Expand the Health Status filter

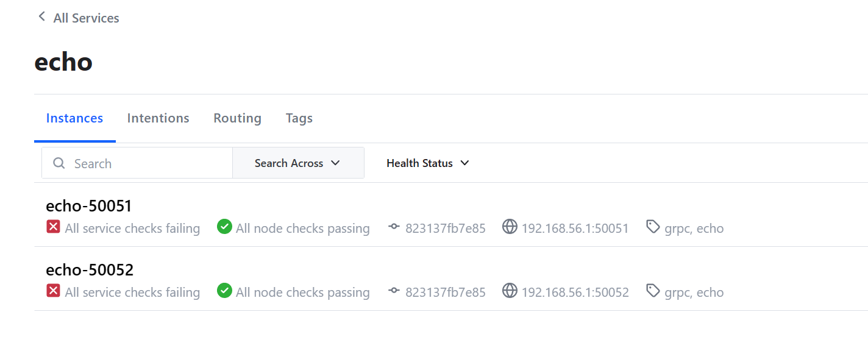(x=428, y=163)
